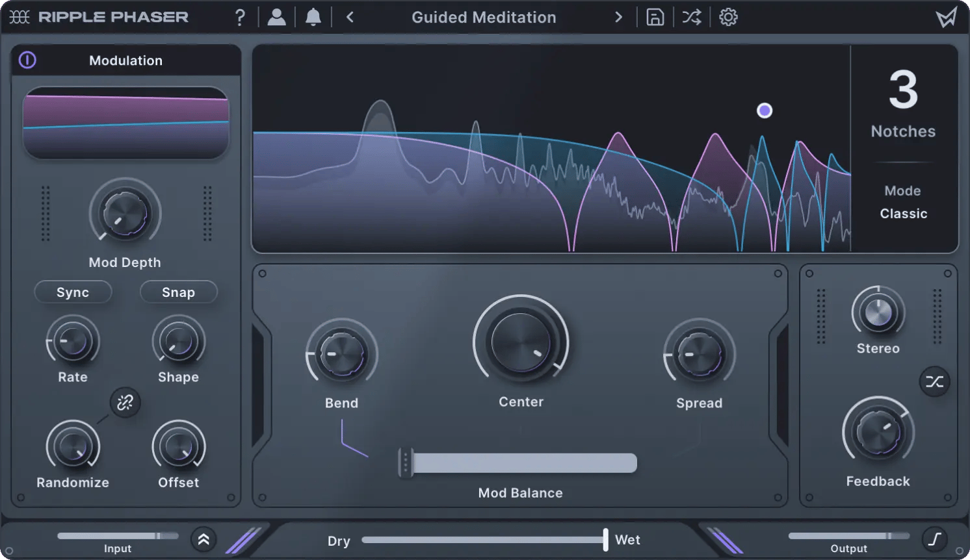
Task: Click the Wet label
Action: tap(627, 540)
